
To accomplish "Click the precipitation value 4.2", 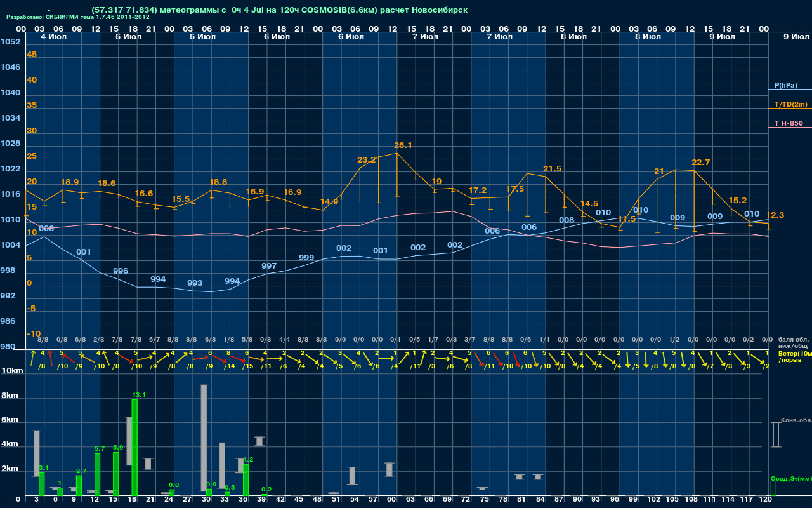I will coord(248,460).
